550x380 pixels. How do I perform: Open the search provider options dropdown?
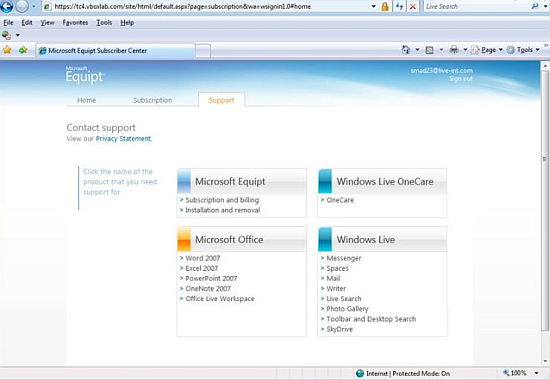[x=545, y=6]
